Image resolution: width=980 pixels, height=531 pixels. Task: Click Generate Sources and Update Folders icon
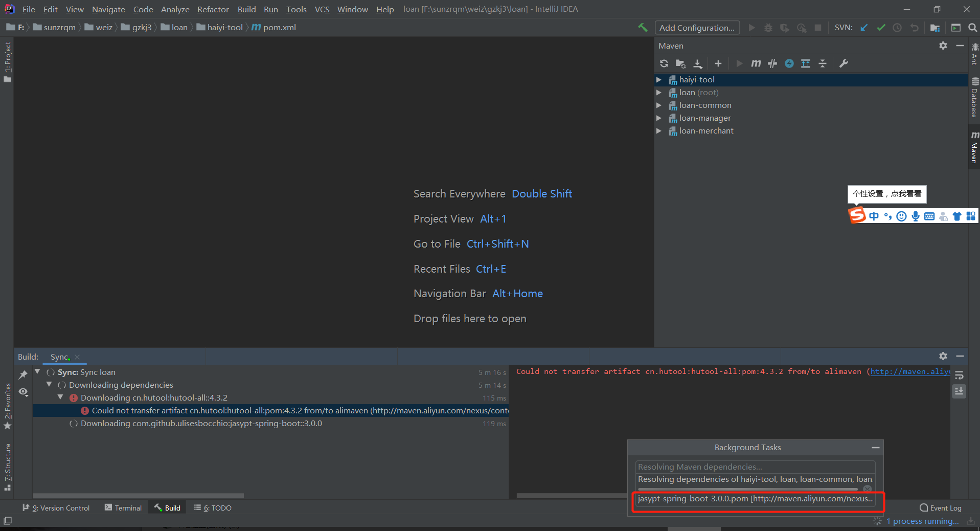[680, 63]
